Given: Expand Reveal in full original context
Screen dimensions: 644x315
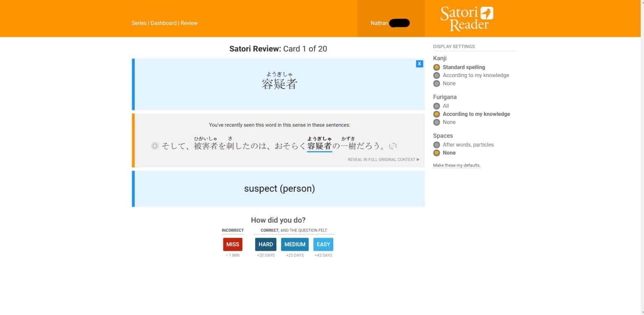Looking at the screenshot, I should (383, 160).
